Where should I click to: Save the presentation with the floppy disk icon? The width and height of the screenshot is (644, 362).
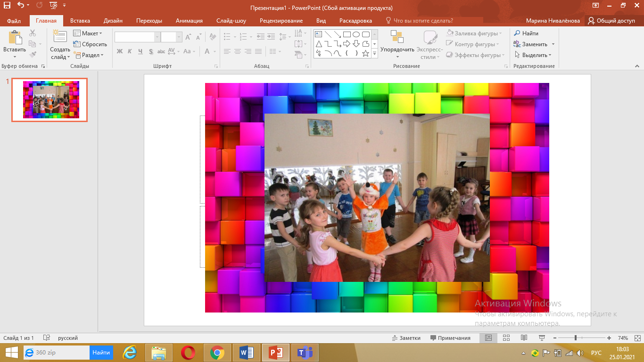[x=7, y=6]
